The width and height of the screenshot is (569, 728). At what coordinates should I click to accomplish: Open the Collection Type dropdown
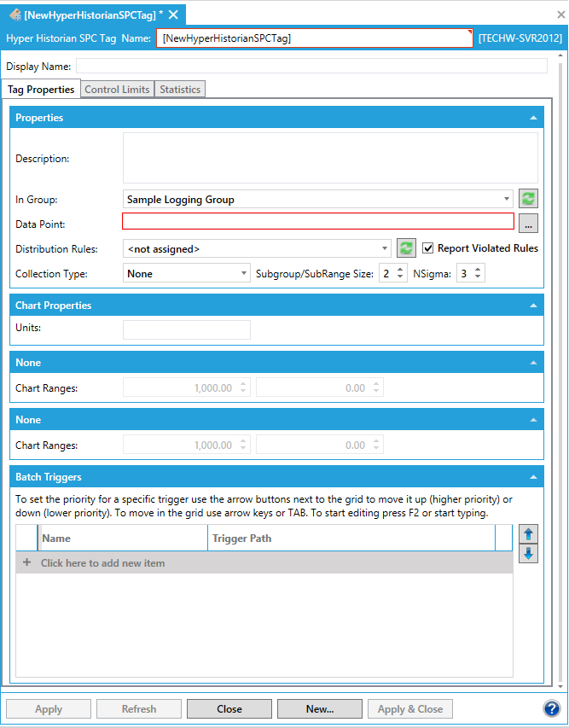point(243,274)
